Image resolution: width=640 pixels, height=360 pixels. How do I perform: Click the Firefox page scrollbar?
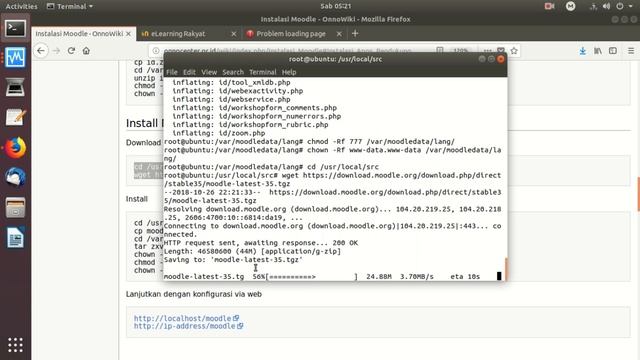click(x=638, y=194)
